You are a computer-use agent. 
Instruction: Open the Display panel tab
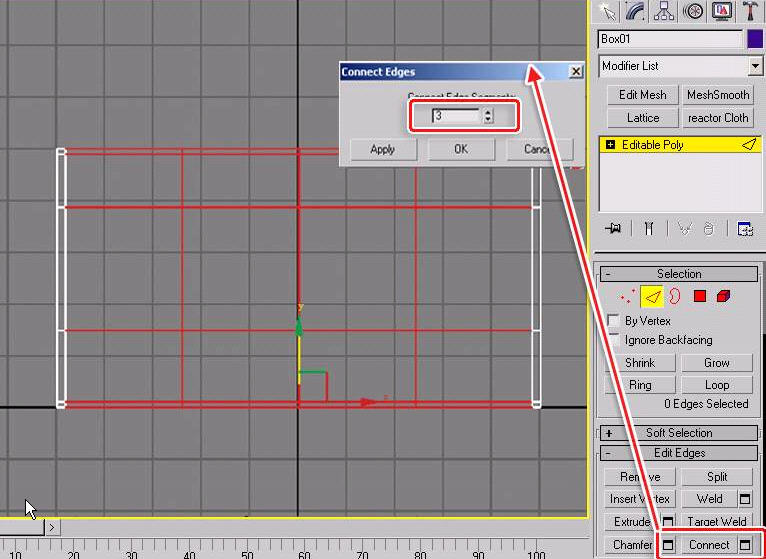[x=720, y=11]
